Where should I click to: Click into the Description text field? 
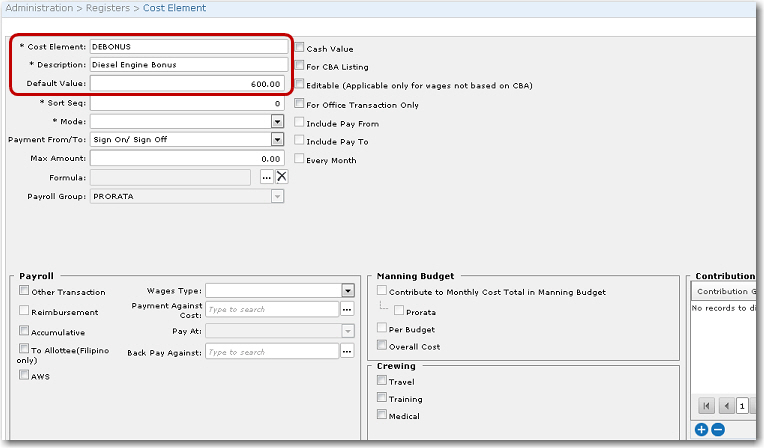coord(187,65)
